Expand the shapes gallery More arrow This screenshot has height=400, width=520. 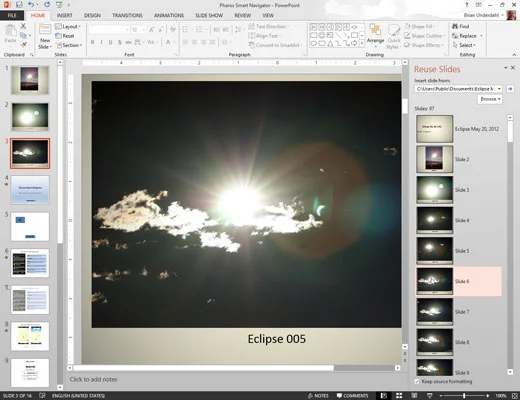pyautogui.click(x=362, y=43)
